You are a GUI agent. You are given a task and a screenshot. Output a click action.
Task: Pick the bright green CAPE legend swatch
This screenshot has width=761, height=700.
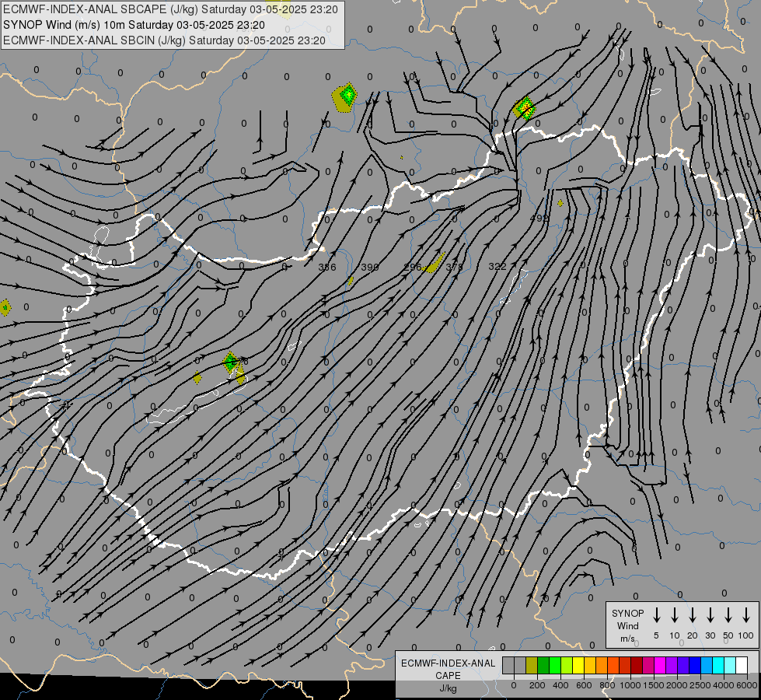(555, 666)
